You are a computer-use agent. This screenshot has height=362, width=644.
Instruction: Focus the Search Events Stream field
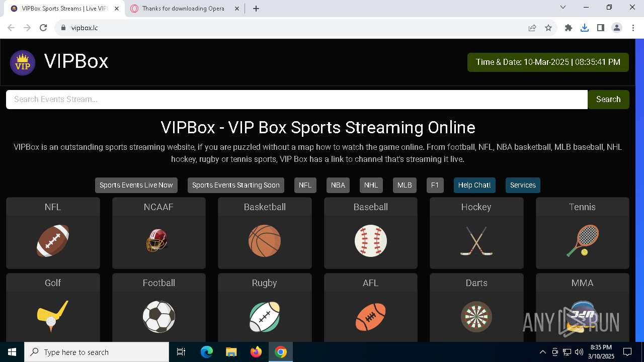pos(297,100)
